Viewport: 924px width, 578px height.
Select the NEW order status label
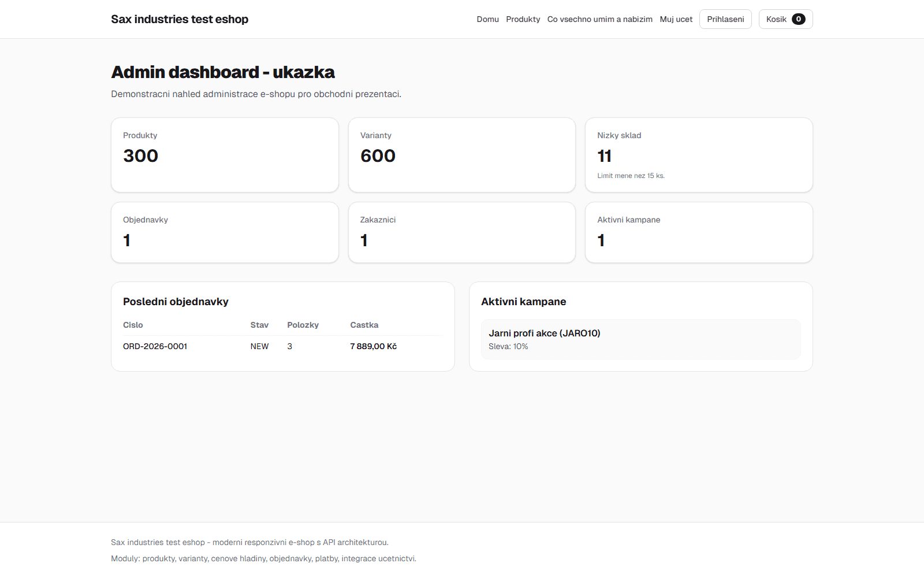click(x=259, y=346)
